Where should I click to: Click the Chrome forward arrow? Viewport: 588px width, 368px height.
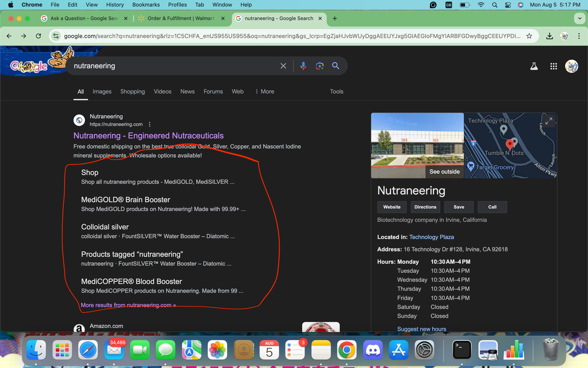[x=23, y=36]
